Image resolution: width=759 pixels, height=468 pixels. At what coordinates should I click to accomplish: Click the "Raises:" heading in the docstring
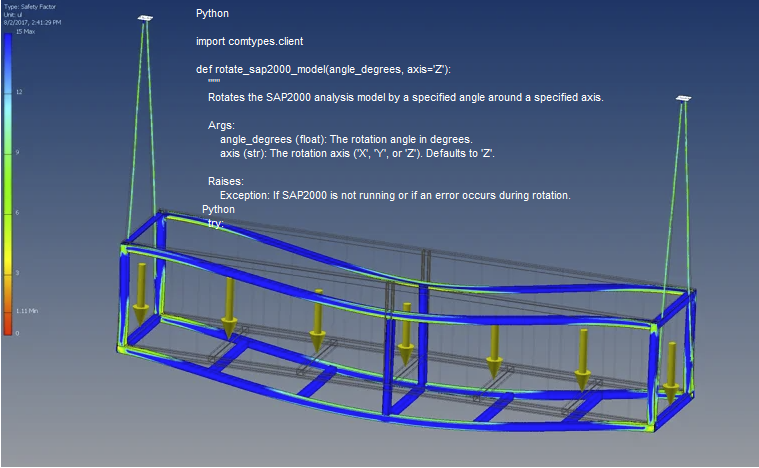[225, 182]
